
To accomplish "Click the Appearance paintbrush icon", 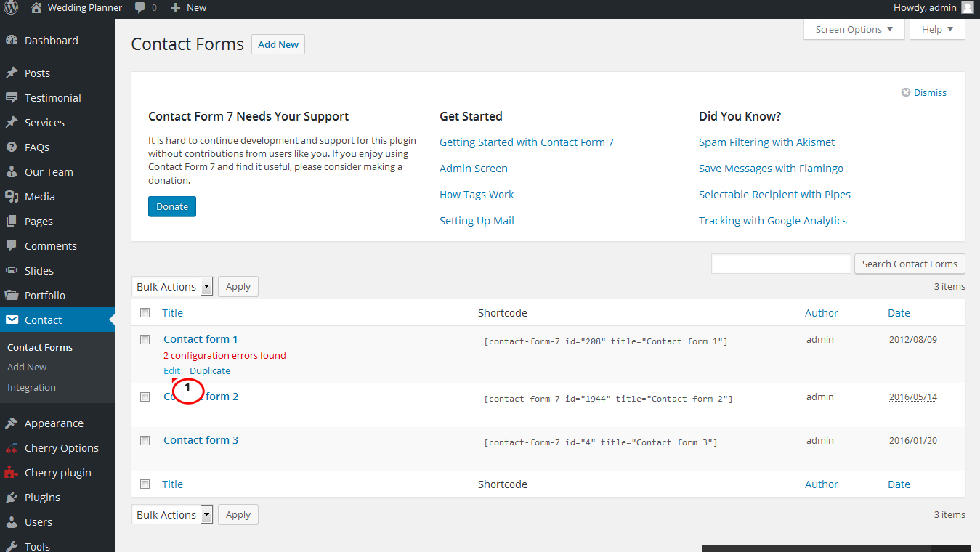I will tap(12, 423).
